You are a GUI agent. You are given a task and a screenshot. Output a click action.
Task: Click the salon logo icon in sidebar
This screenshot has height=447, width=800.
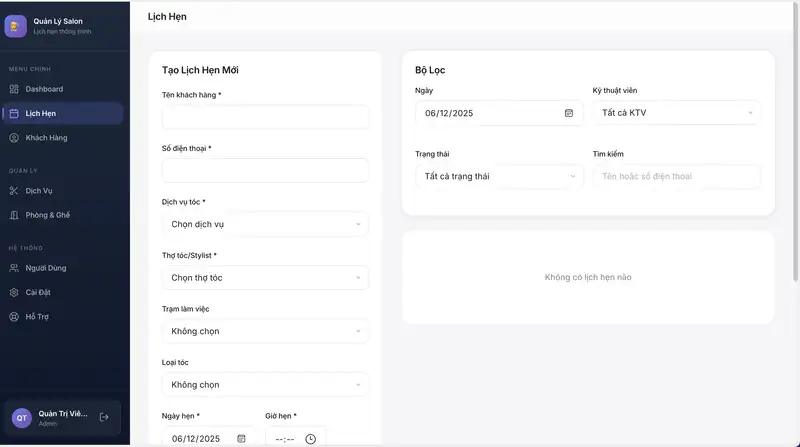tap(15, 26)
